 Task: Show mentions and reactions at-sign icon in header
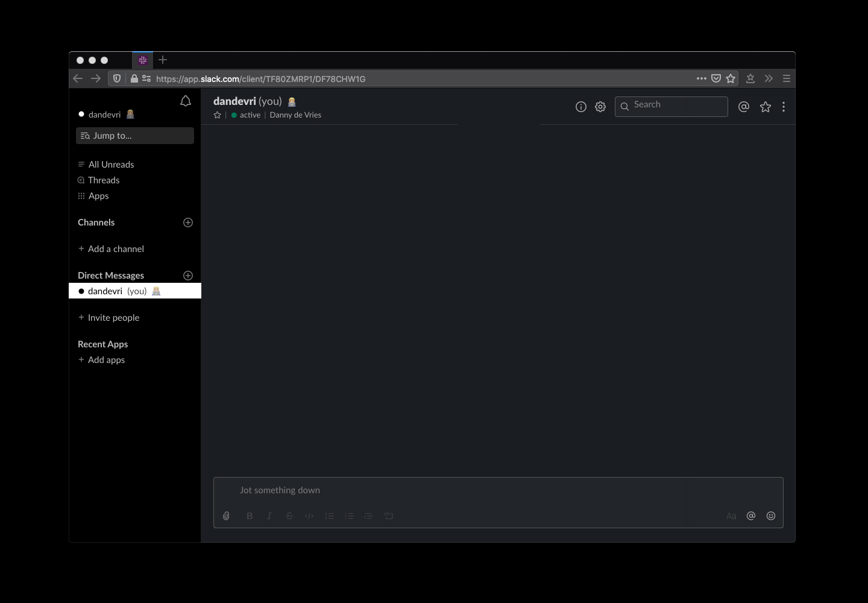(x=744, y=107)
